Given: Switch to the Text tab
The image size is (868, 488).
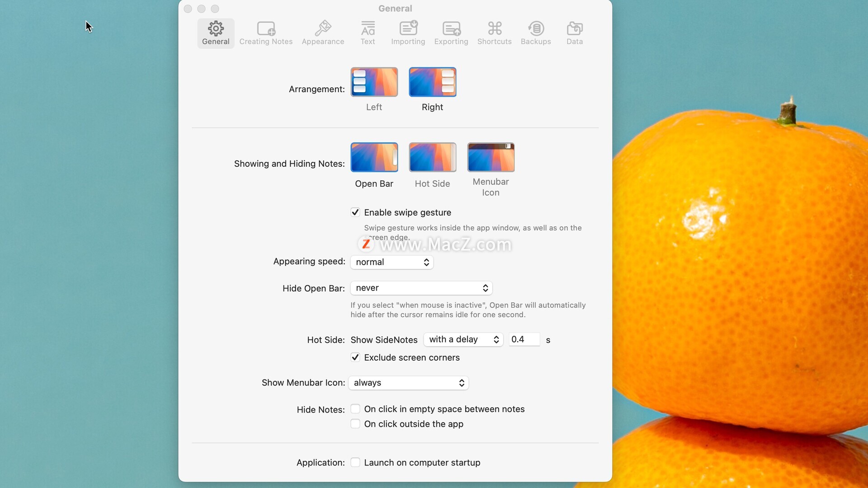Looking at the screenshot, I should (x=368, y=33).
